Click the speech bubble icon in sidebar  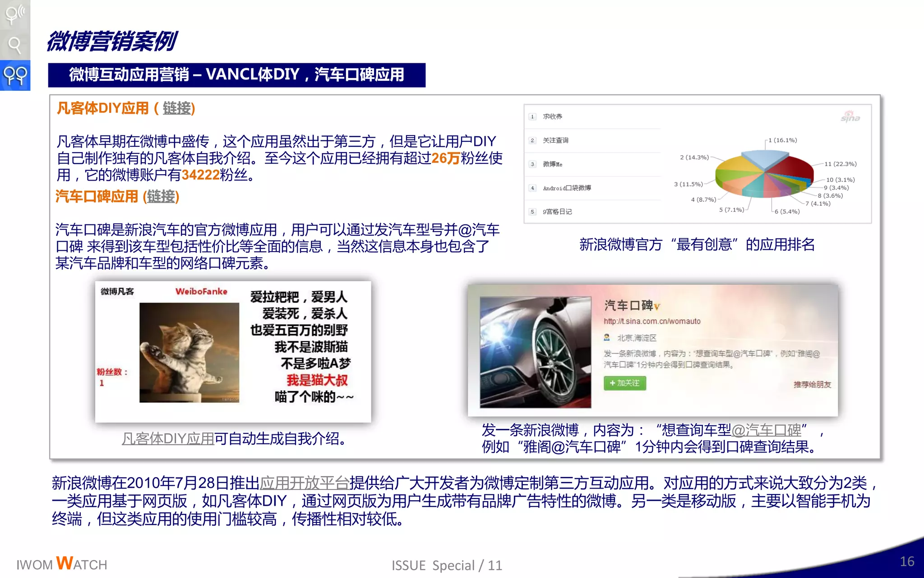tap(14, 14)
